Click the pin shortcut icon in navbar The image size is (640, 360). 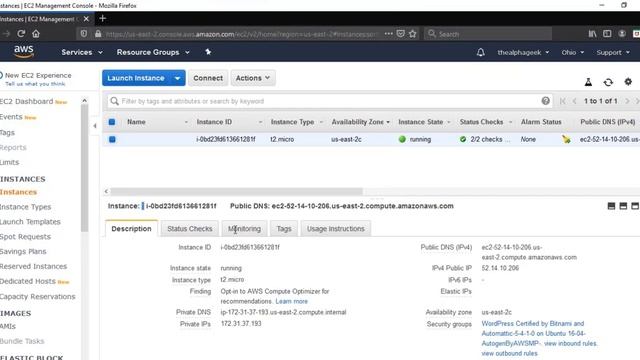coord(208,52)
